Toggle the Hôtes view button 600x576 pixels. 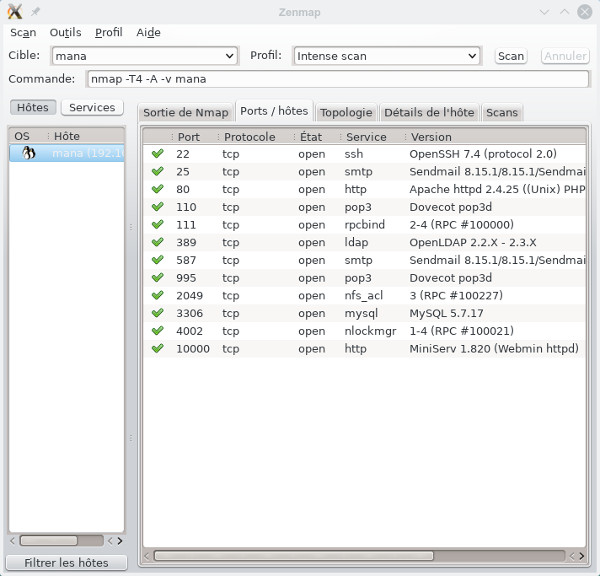[x=33, y=108]
